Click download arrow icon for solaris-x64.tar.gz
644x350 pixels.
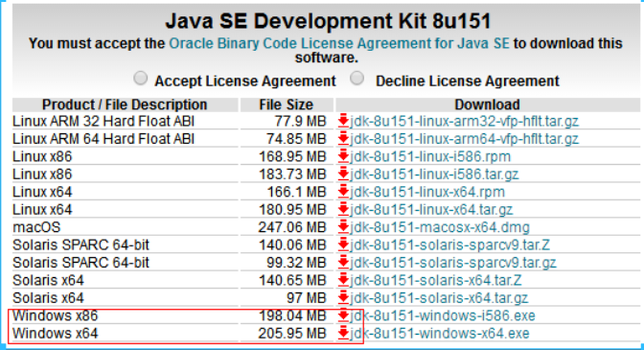click(343, 298)
